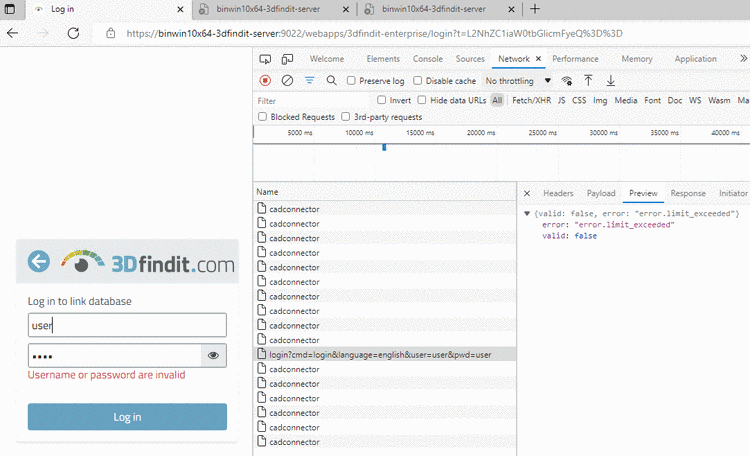
Task: Click the Name column header
Action: (385, 192)
